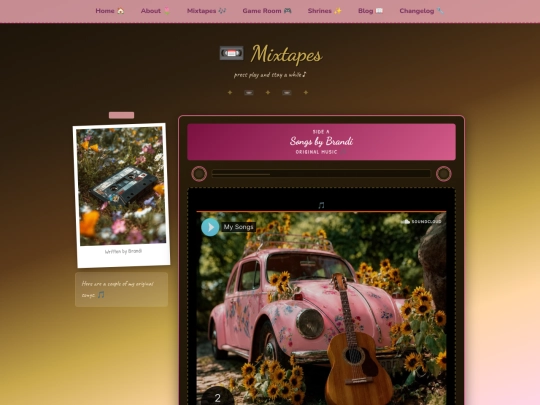The height and width of the screenshot is (405, 540).
Task: Open the Game Room page
Action: 267,11
